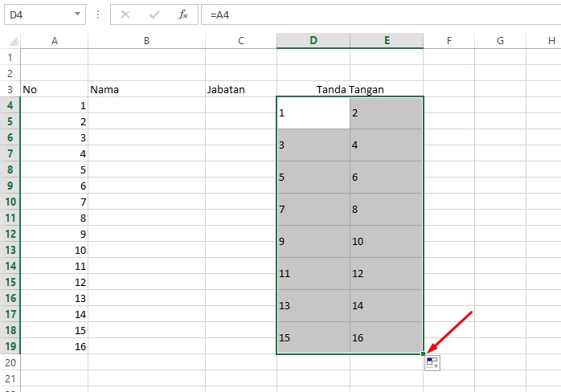This screenshot has width=561, height=392.
Task: Click signature cell showing 8 in column E
Action: coord(387,209)
